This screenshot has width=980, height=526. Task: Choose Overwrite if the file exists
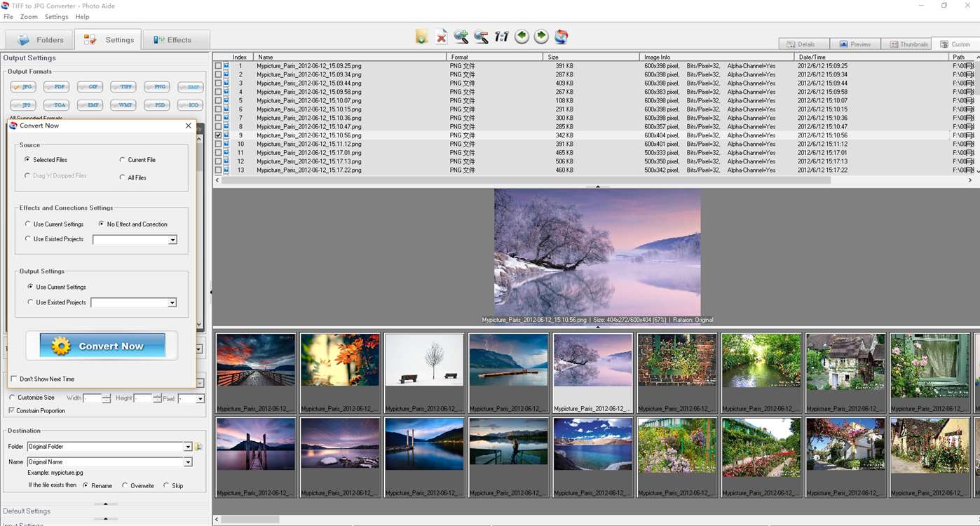(x=137, y=485)
